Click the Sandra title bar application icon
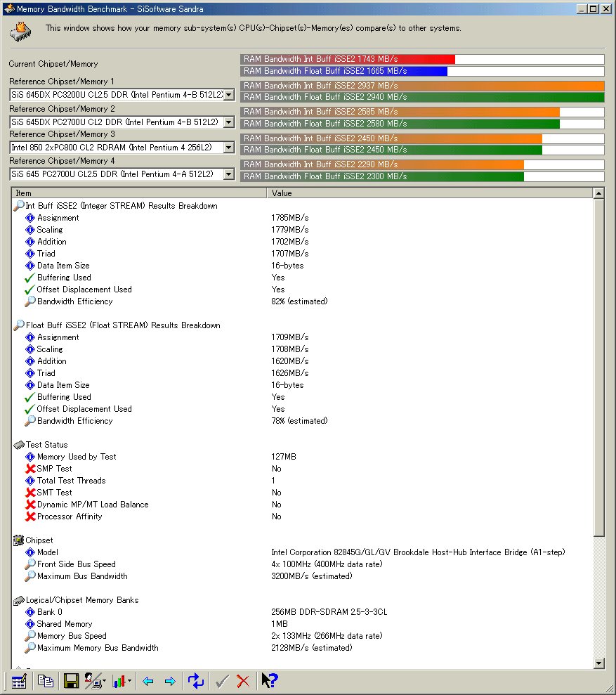Viewport: 616px width, 695px height. [9, 8]
